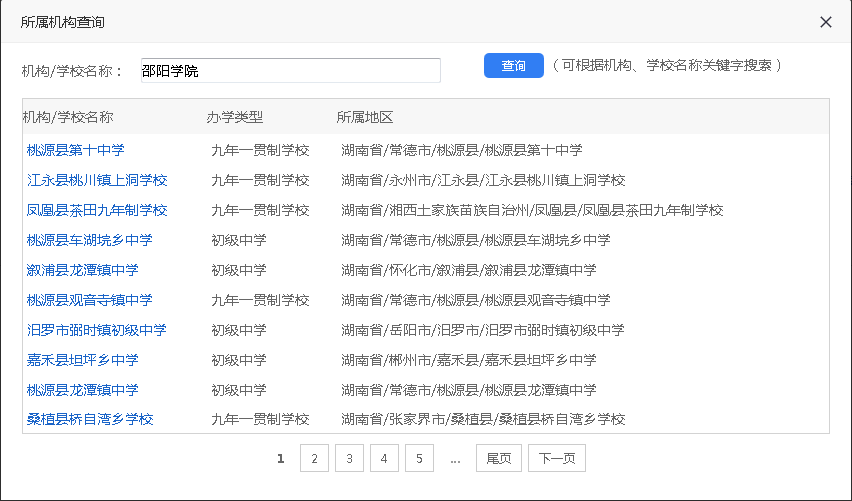Open the 桃源县第十中学 link

click(75, 150)
